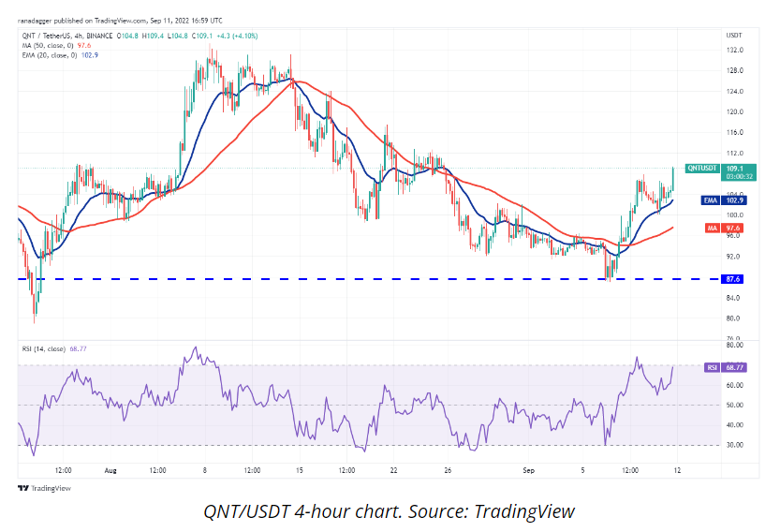Viewport: 780px width, 532px height.
Task: Click the 87.6 support level label
Action: (732, 279)
